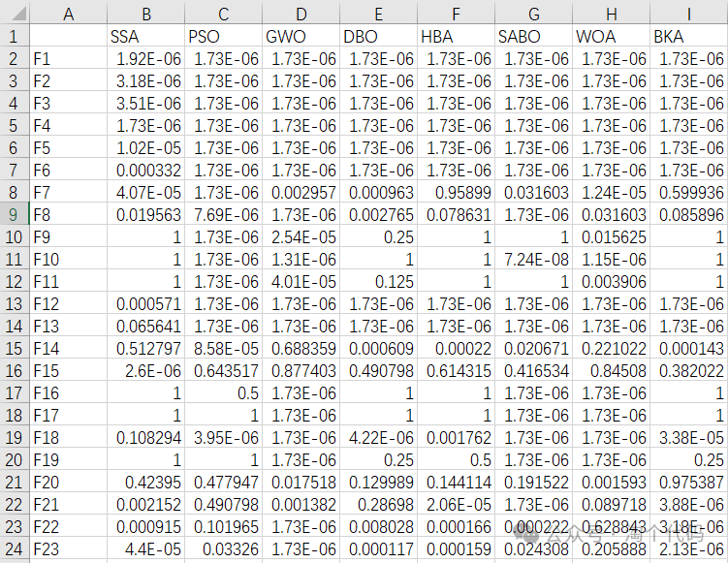Click the PSO header cell
The width and height of the screenshot is (728, 563).
[224, 36]
